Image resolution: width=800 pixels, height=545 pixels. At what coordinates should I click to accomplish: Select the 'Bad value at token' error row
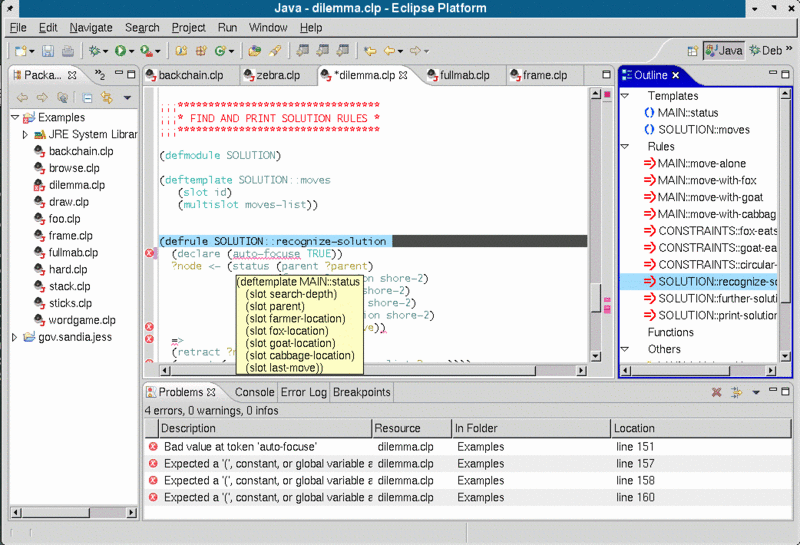click(x=467, y=447)
